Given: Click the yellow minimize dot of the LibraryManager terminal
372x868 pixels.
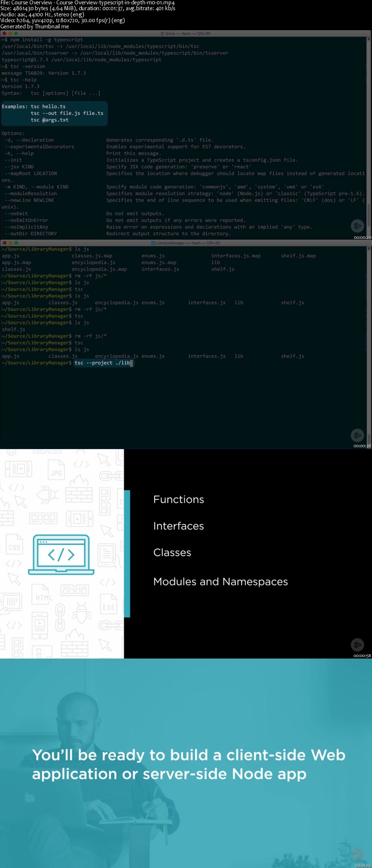Looking at the screenshot, I should [10, 243].
